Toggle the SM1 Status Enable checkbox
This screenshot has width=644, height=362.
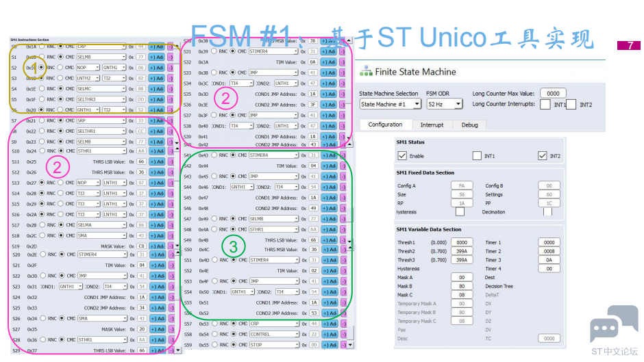click(x=402, y=155)
